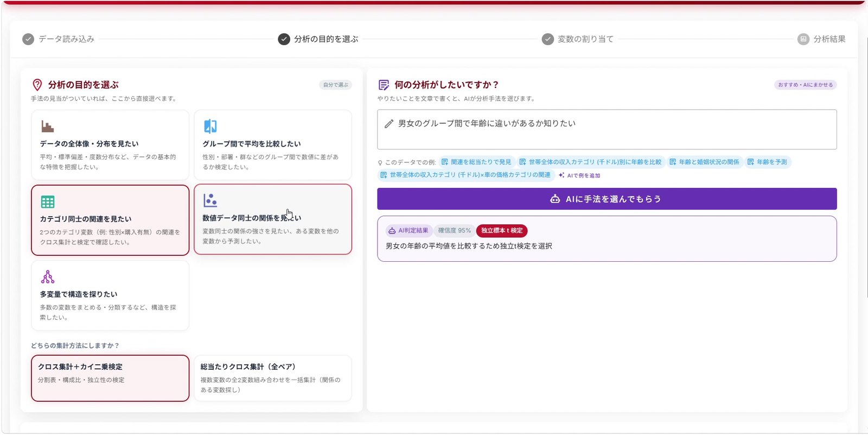Click the text 男女の年齢の平均値を比較するため独立t検定を選択

tap(469, 246)
